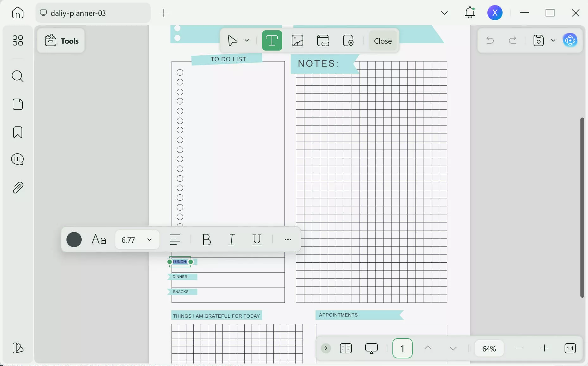Go to the next page
This screenshot has height=366, width=588.
coord(453,348)
